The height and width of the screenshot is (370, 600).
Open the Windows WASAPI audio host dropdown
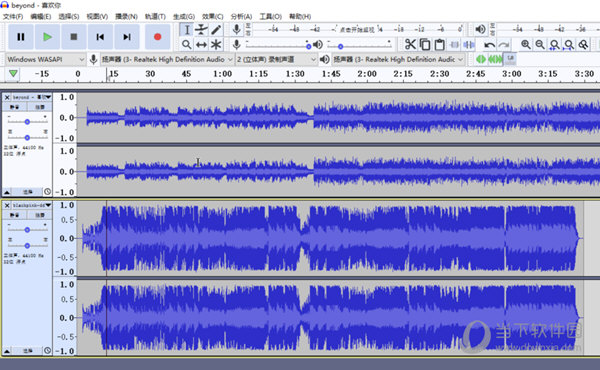[x=45, y=59]
